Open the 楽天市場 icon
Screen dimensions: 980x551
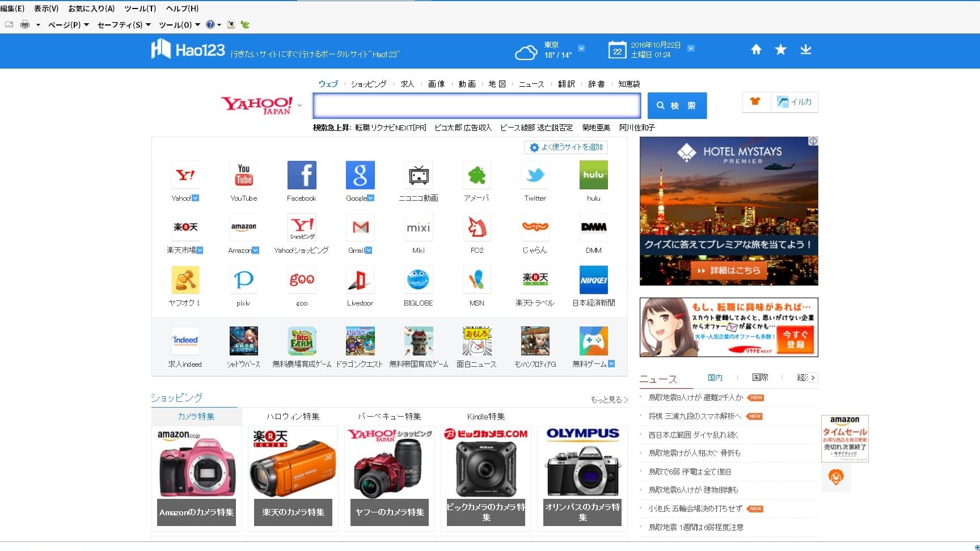[185, 227]
